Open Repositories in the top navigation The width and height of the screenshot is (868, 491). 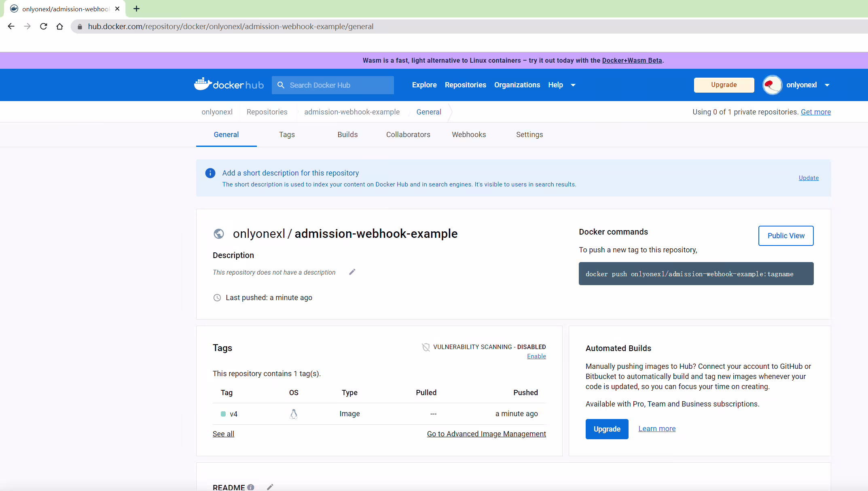465,85
